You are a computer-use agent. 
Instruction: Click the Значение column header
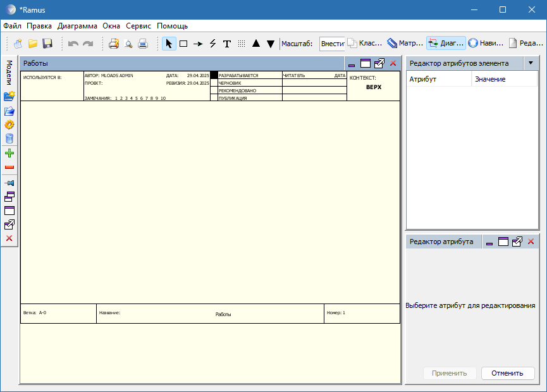505,79
